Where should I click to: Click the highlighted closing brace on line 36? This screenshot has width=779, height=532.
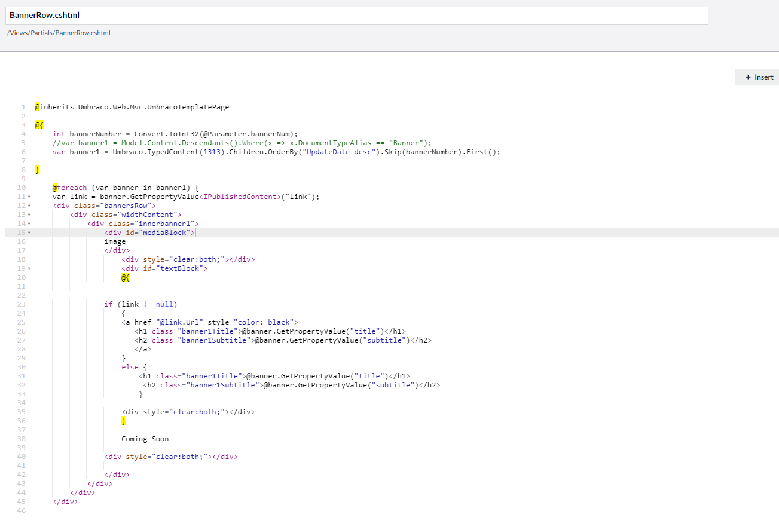pos(124,421)
